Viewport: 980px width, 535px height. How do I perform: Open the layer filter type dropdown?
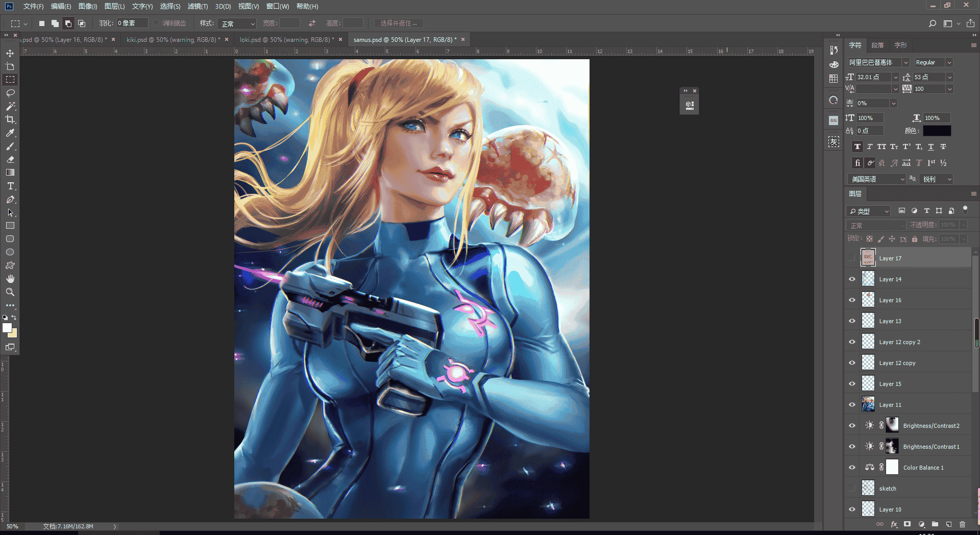869,211
